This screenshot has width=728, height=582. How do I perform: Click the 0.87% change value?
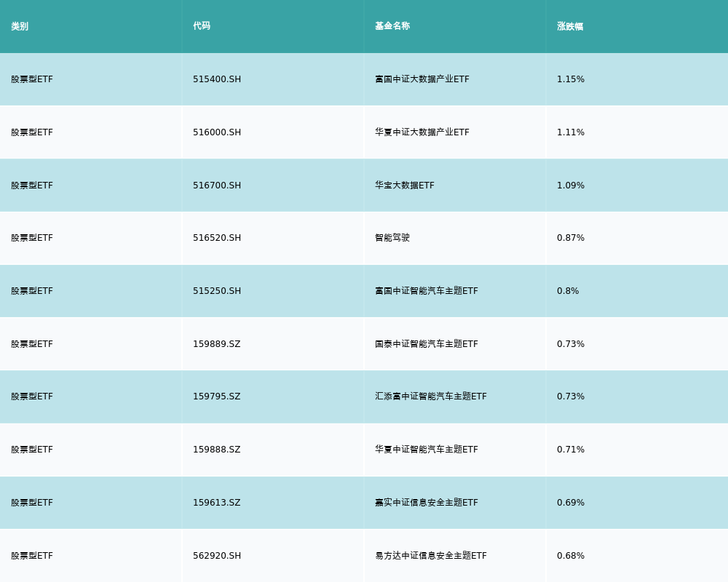571,238
